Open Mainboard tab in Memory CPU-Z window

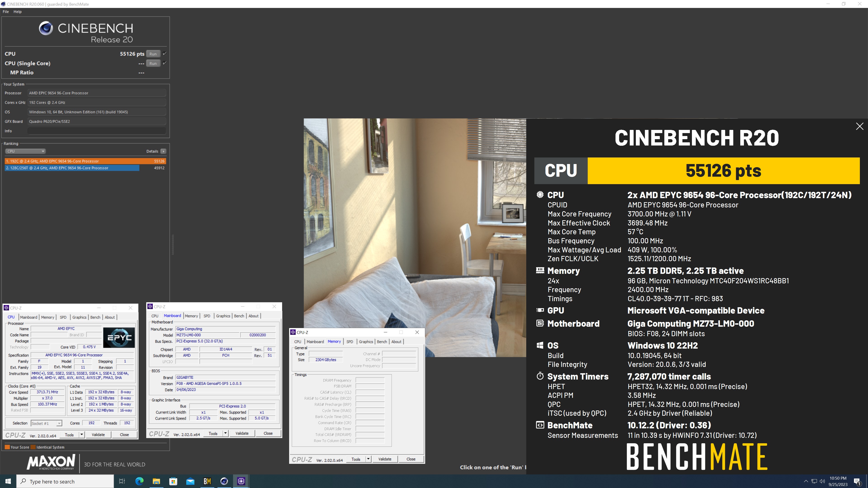click(x=315, y=342)
